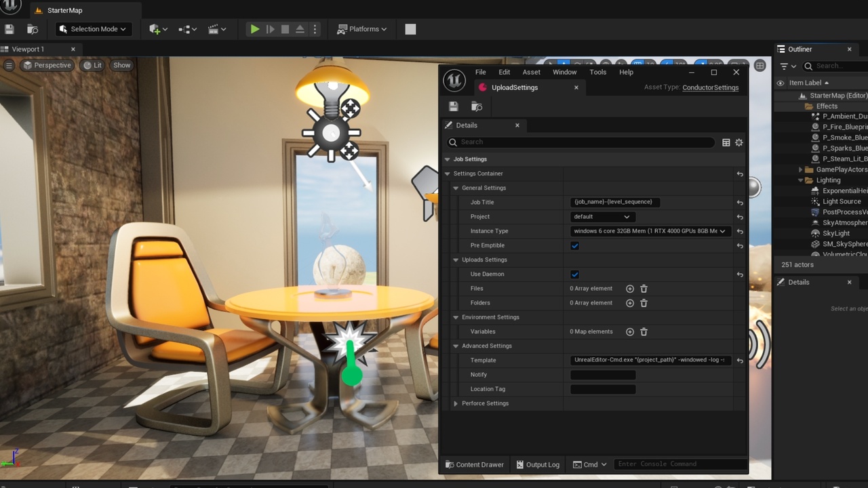
Task: Open the Help menu
Action: (627, 72)
